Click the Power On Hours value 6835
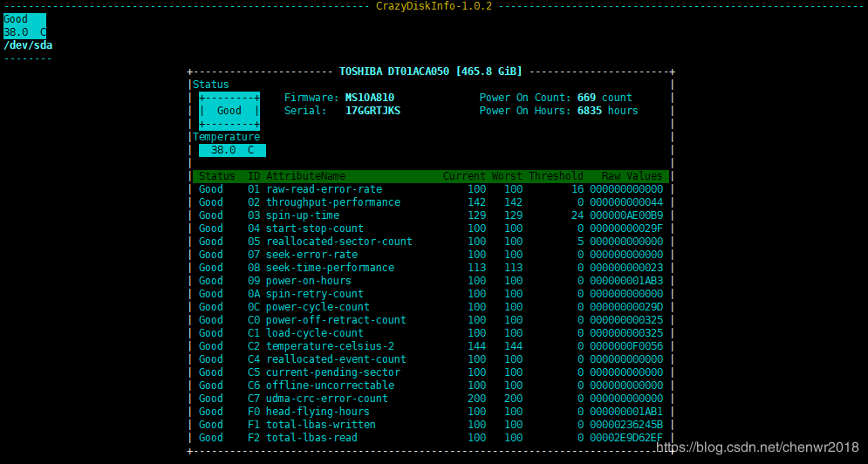This screenshot has width=868, height=464. [589, 111]
